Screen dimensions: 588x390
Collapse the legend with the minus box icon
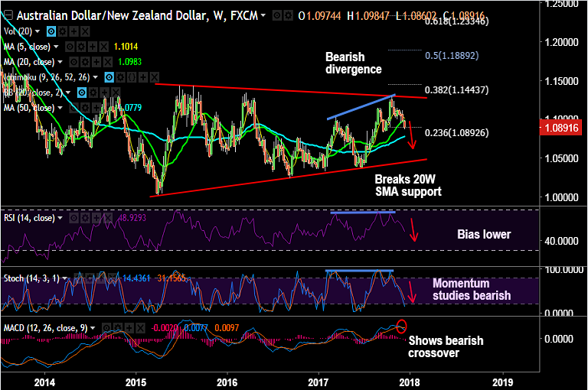click(8, 16)
